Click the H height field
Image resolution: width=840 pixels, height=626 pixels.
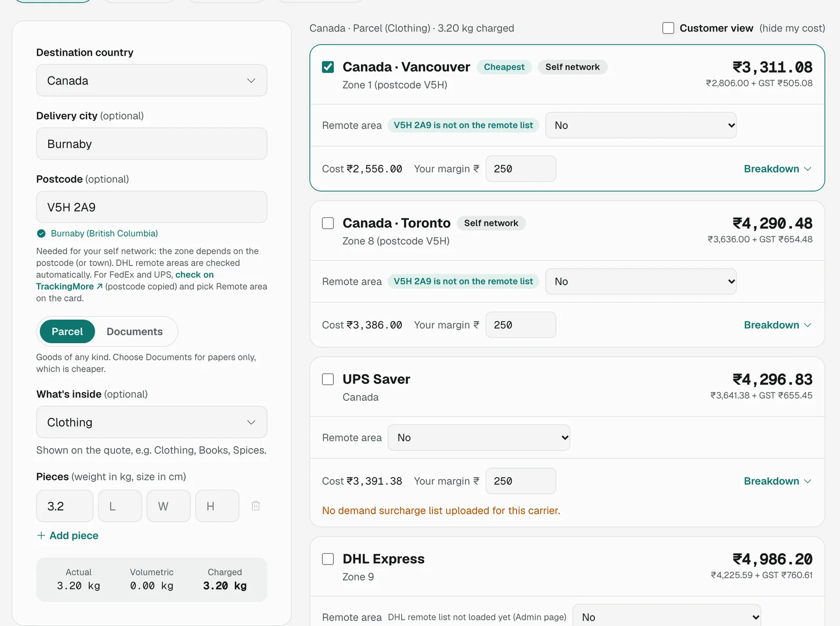pos(217,506)
